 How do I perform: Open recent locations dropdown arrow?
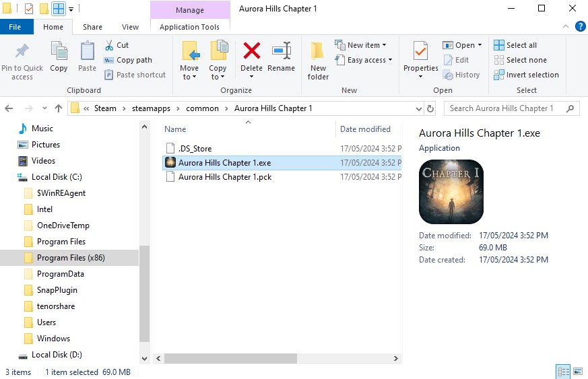44,108
